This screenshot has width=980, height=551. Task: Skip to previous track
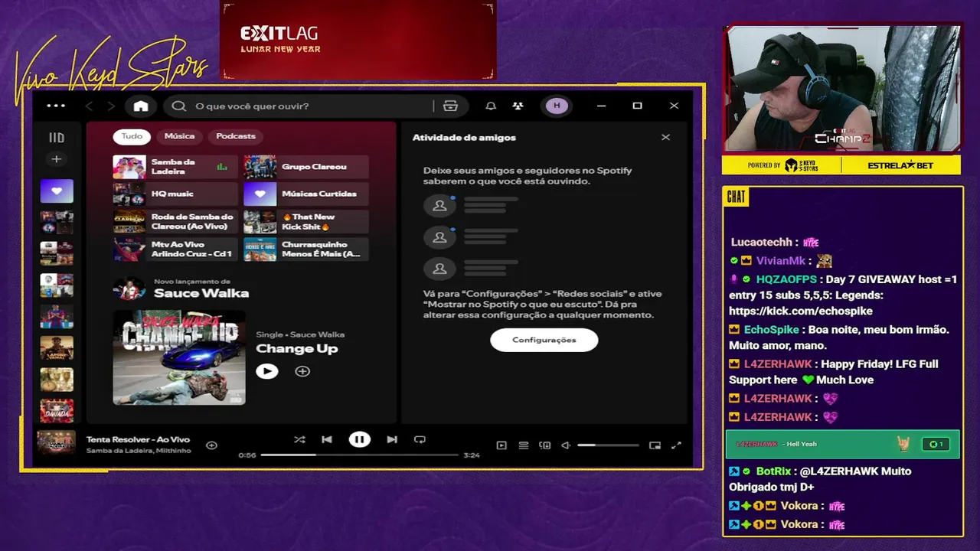tap(327, 439)
